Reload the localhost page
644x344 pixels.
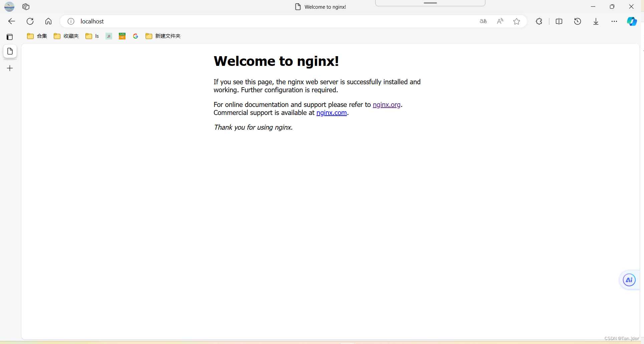[30, 21]
